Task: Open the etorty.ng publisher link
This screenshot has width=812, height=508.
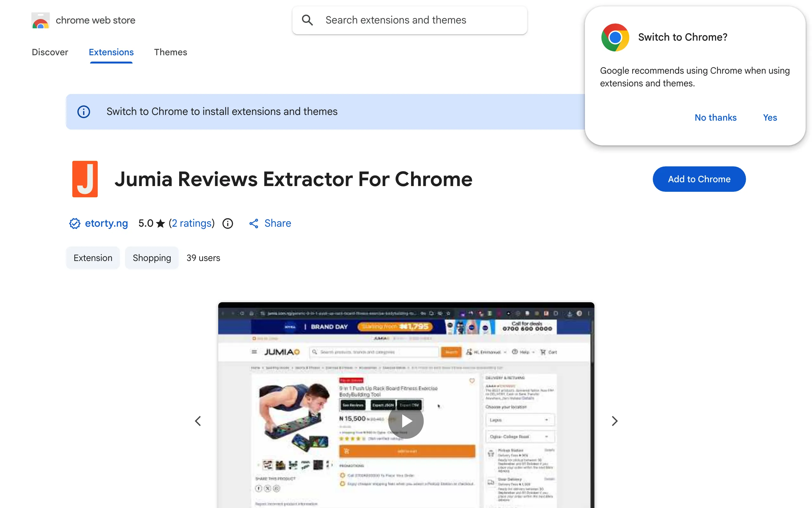Action: tap(106, 224)
